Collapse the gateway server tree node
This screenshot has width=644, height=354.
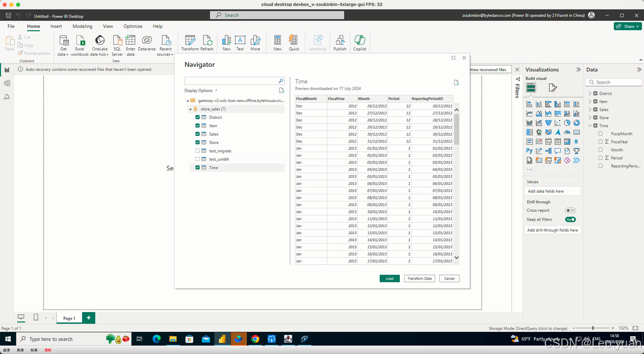[188, 100]
